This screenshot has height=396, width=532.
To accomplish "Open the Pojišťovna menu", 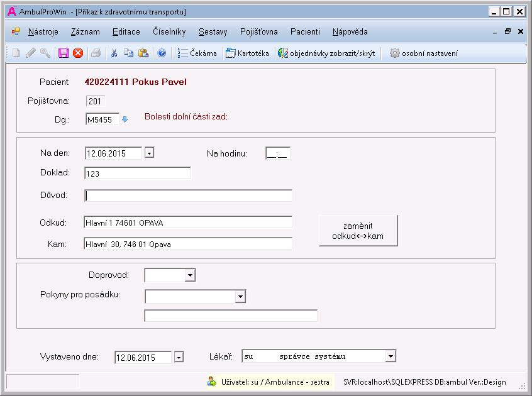I will tap(259, 31).
